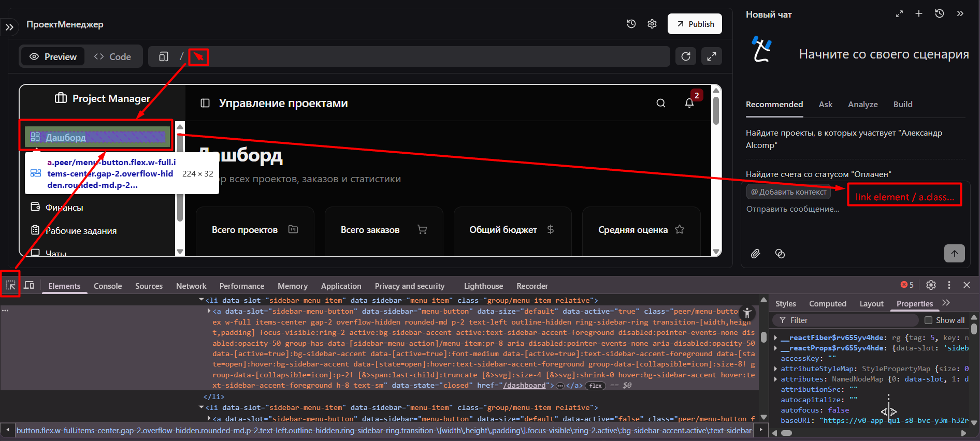Screen dimensions: 980x441
Task: Expand the attributeStyleMap property
Action: [x=776, y=369]
